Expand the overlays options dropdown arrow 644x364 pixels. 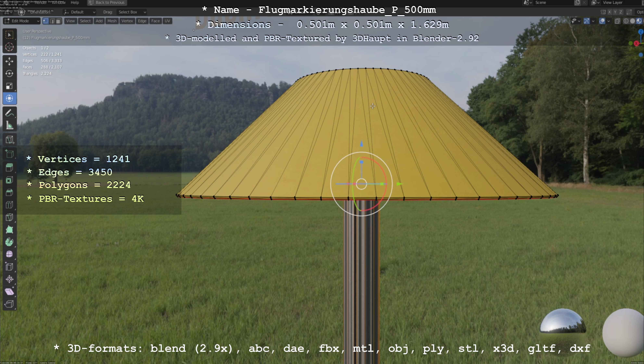608,21
